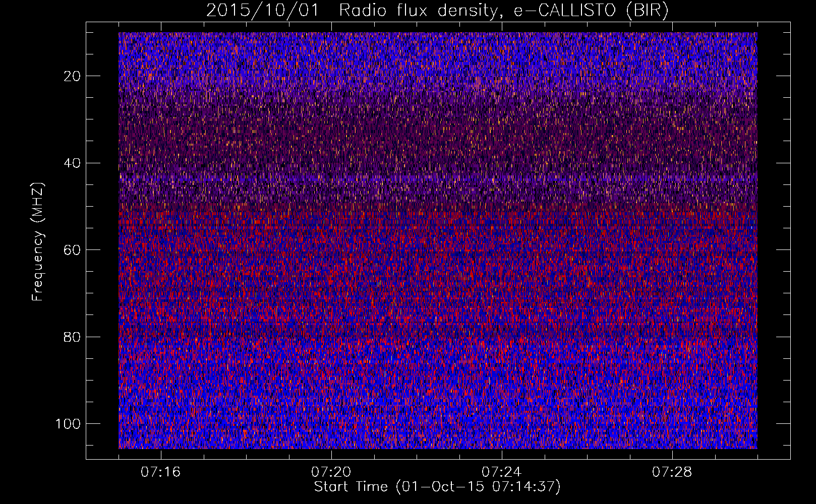The width and height of the screenshot is (816, 504).
Task: Click the 07:28 time tick label
Action: pos(672,472)
